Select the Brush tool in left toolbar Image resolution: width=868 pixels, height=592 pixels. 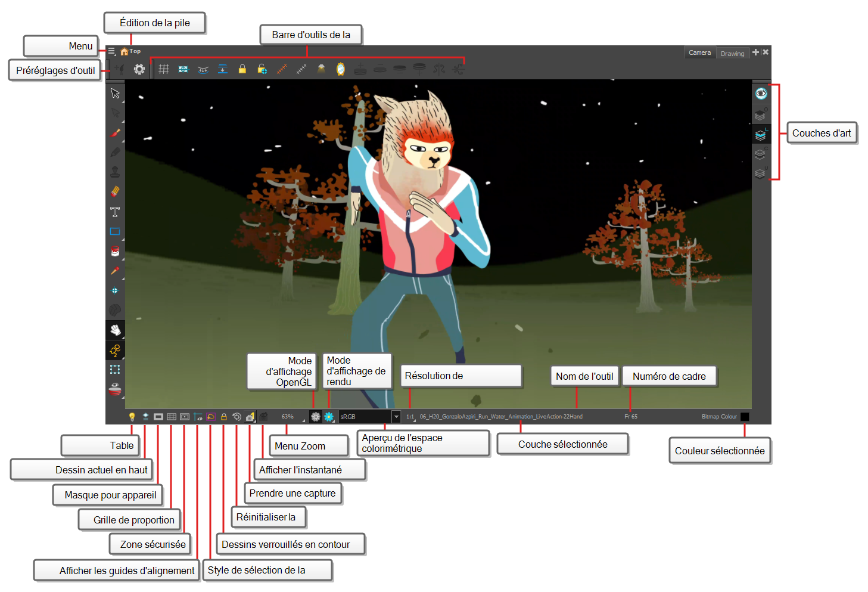115,133
